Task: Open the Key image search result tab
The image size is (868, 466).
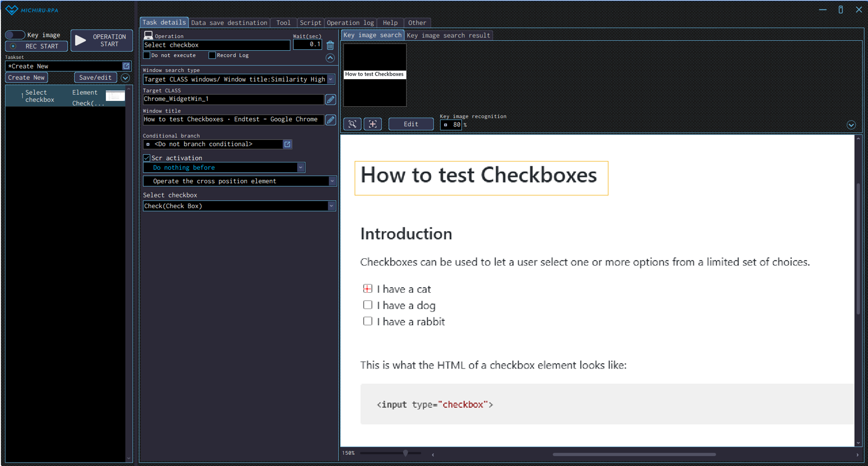Action: click(448, 35)
